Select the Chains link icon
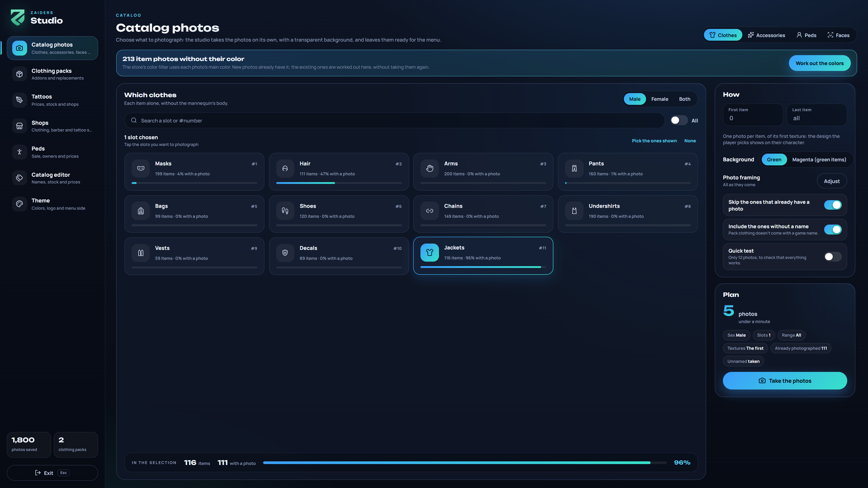 (430, 211)
